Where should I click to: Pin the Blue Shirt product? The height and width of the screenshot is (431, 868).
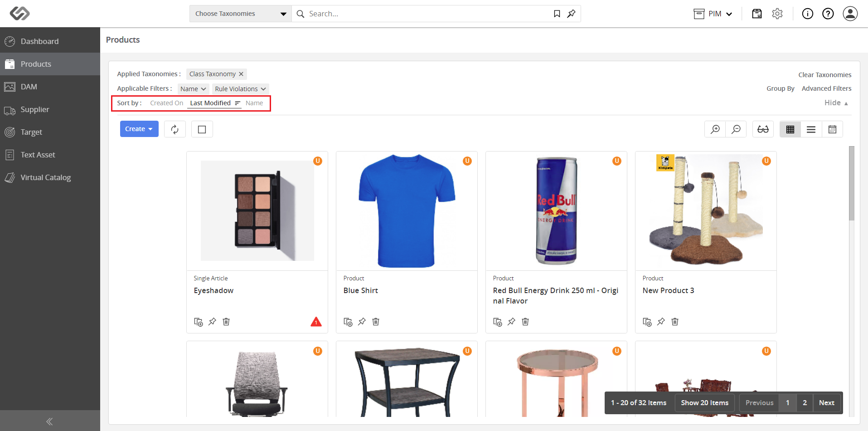pyautogui.click(x=362, y=322)
